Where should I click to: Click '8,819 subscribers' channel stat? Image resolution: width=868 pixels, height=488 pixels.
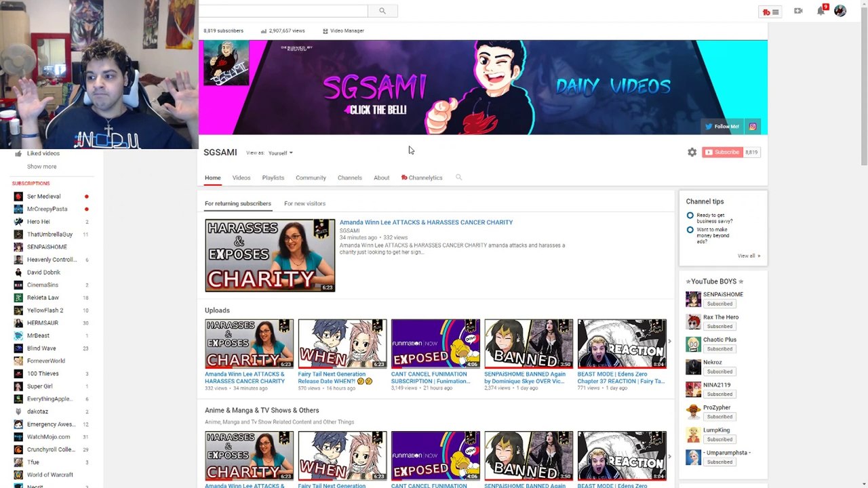coord(223,30)
